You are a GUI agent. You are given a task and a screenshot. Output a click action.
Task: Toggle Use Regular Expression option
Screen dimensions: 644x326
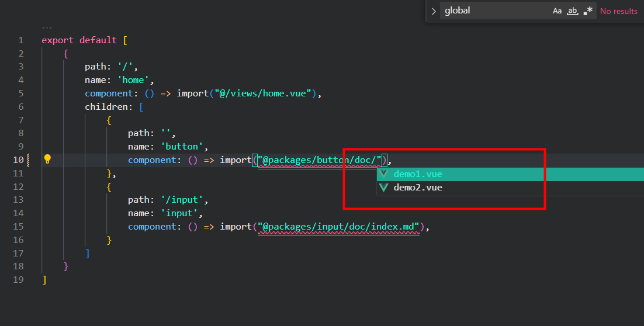[588, 11]
